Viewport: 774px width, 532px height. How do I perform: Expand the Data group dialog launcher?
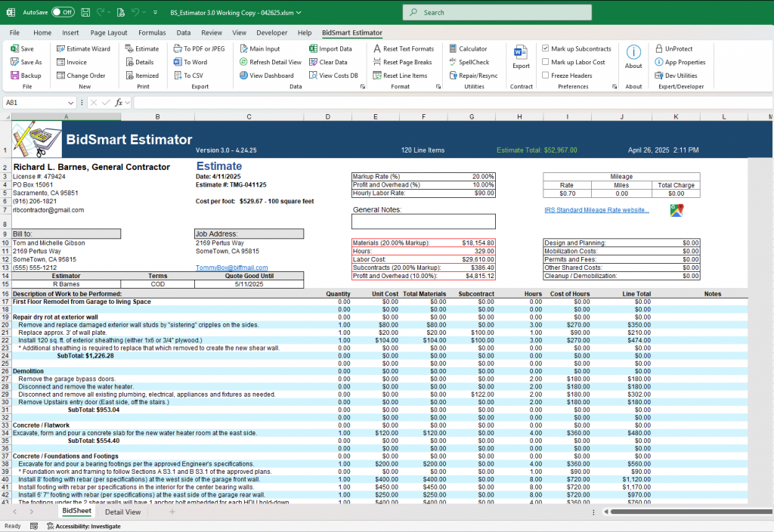(363, 86)
